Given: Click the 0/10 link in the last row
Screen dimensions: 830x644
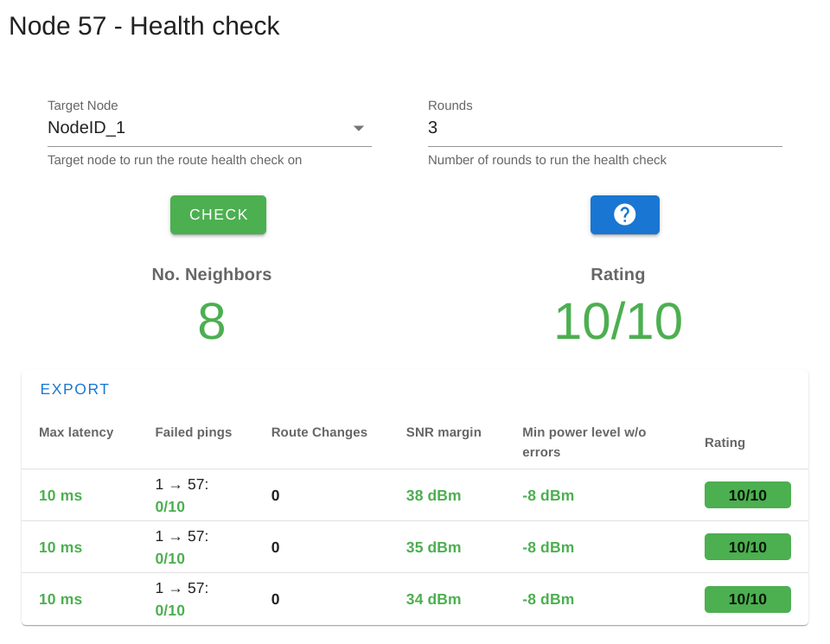Looking at the screenshot, I should [169, 611].
